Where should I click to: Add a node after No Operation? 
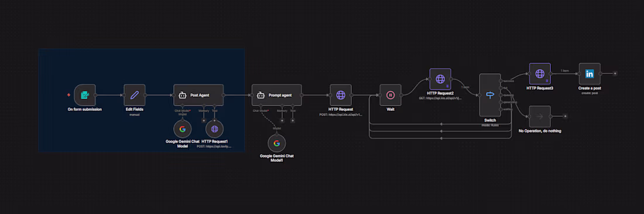[x=565, y=117]
